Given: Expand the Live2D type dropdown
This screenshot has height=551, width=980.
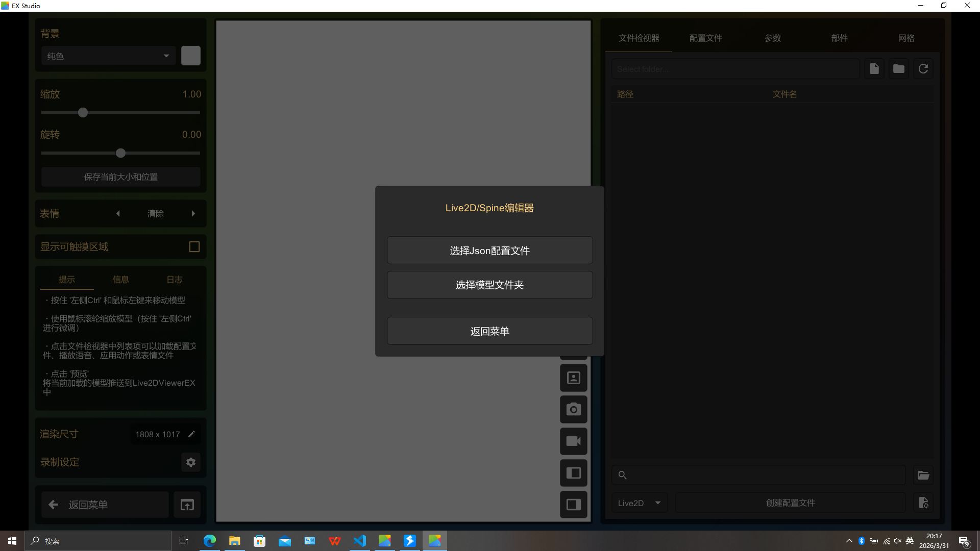Looking at the screenshot, I should coord(639,503).
